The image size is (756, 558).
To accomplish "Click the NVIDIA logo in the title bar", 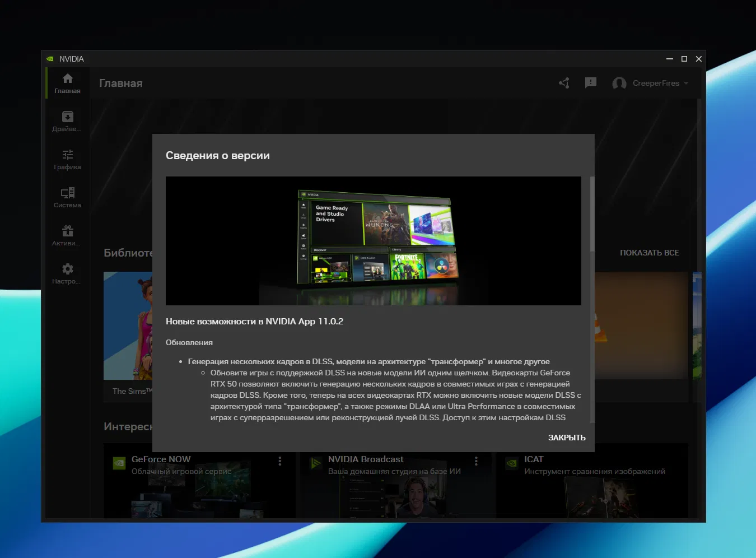I will (50, 59).
